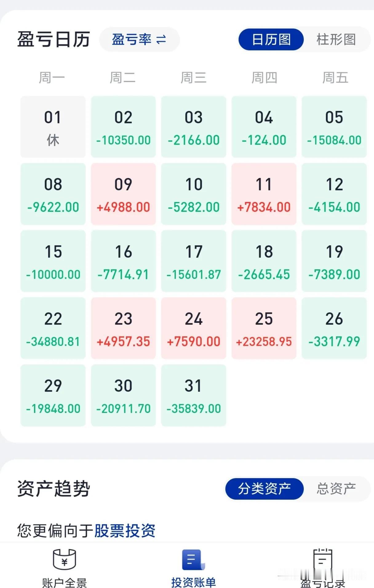The width and height of the screenshot is (374, 588).
Task: Open the 盈亏记录 notepad icon
Action: point(322,559)
